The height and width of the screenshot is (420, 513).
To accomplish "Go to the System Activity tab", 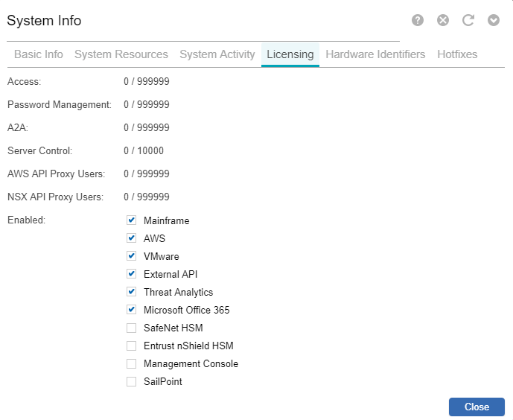I will pyautogui.click(x=217, y=54).
